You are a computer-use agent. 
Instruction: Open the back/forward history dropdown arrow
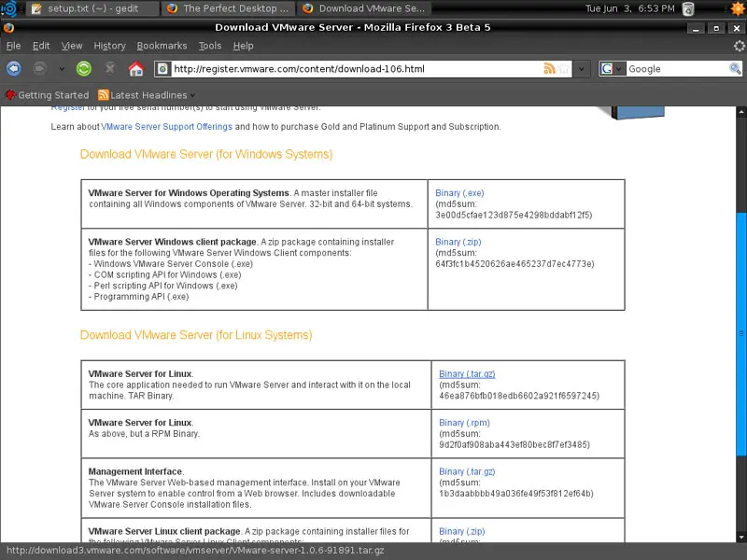(x=62, y=69)
